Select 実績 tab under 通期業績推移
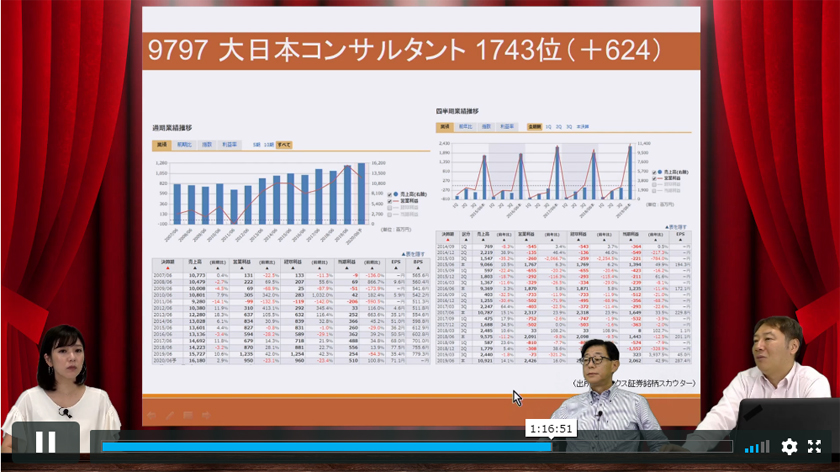840x472 pixels. pyautogui.click(x=162, y=145)
